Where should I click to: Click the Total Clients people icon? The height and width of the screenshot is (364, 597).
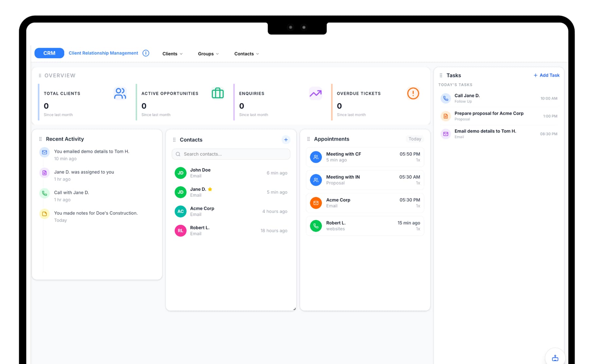click(120, 93)
